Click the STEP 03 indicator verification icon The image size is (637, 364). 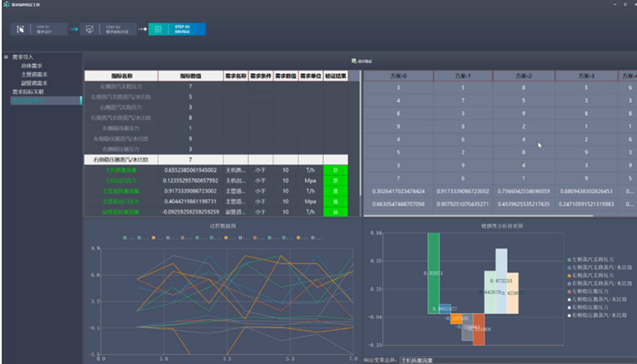pyautogui.click(x=158, y=29)
